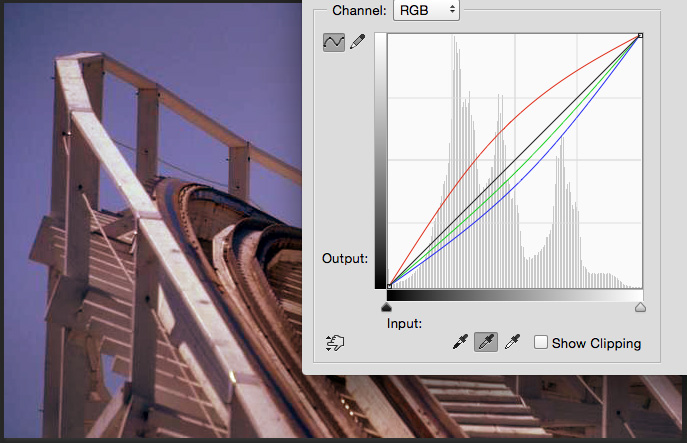
Task: Click the Channel label
Action: pyautogui.click(x=359, y=11)
